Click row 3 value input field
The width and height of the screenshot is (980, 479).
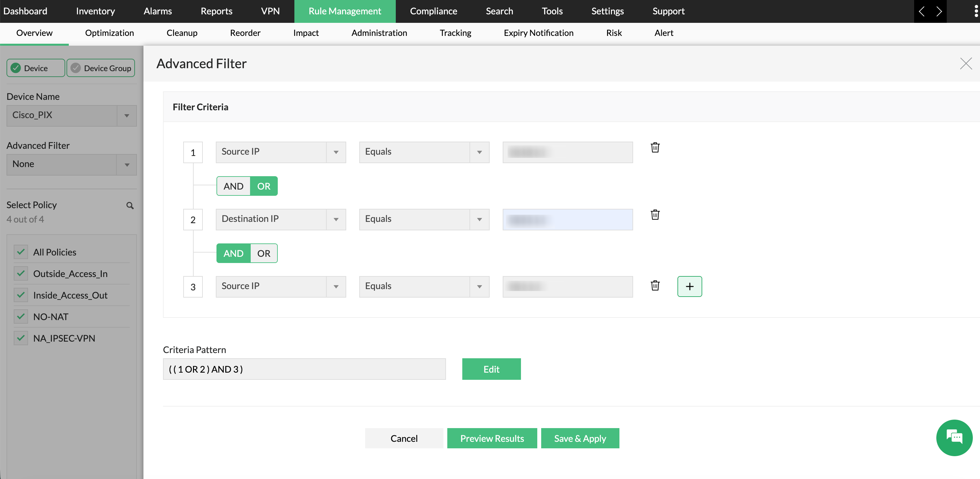coord(568,286)
